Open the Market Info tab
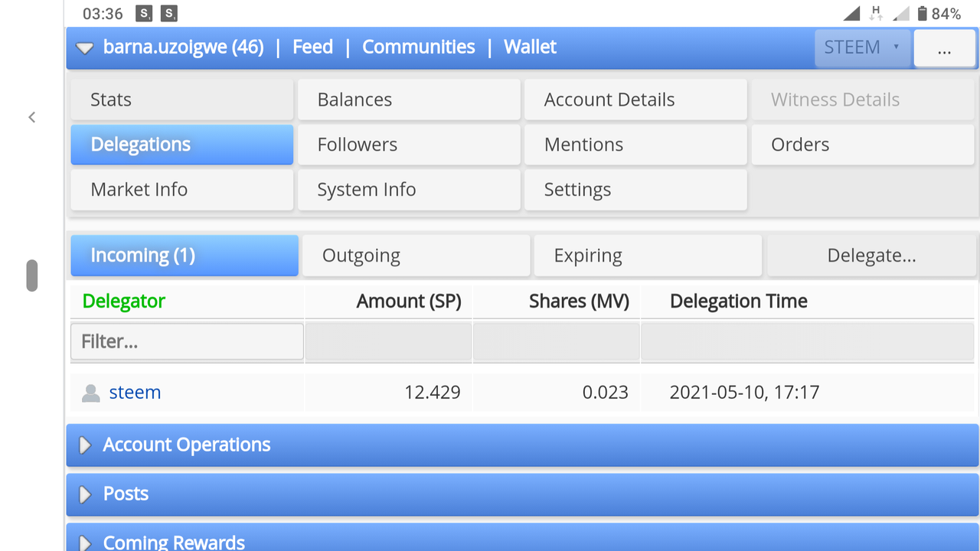980x551 pixels. pyautogui.click(x=182, y=190)
